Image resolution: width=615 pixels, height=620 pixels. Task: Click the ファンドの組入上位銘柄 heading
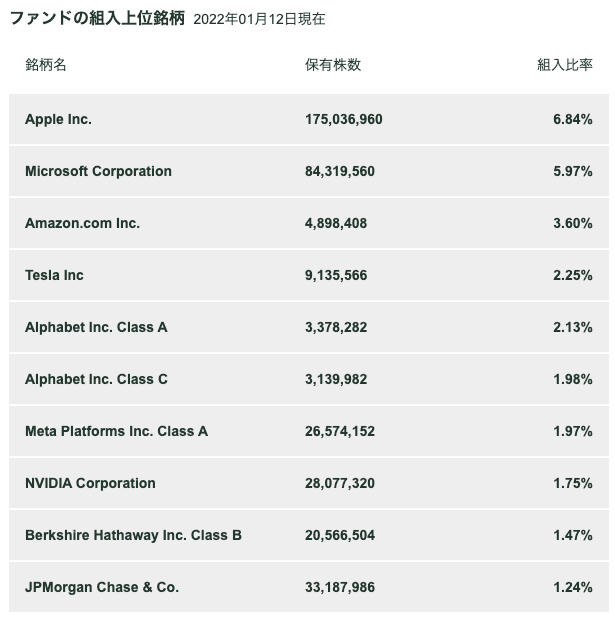click(x=97, y=18)
